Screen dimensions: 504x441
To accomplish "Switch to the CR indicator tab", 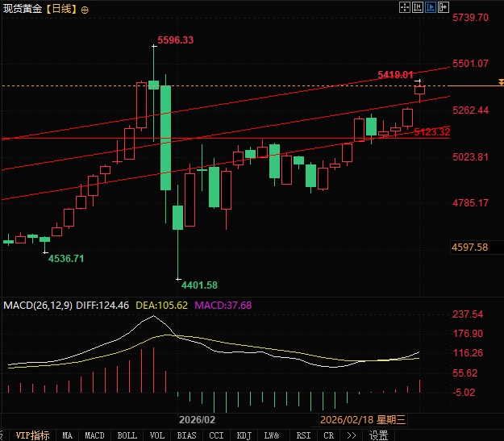I will pos(328,435).
